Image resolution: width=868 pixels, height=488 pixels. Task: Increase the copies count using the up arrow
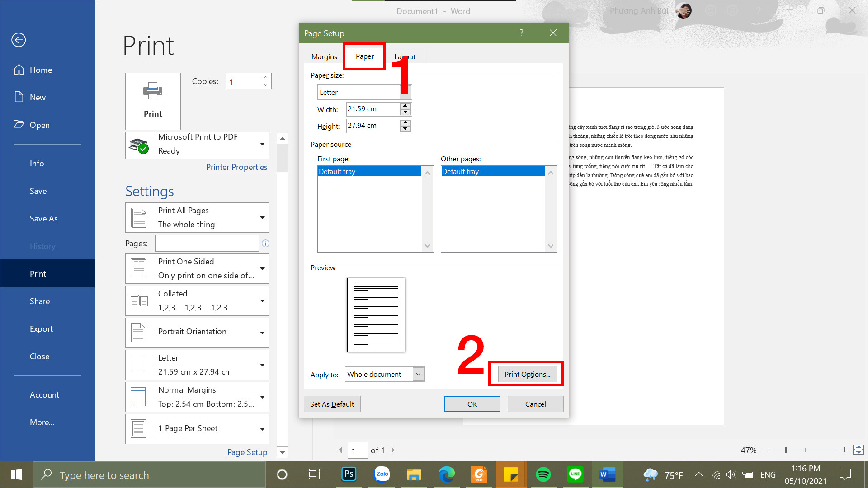[x=266, y=77]
